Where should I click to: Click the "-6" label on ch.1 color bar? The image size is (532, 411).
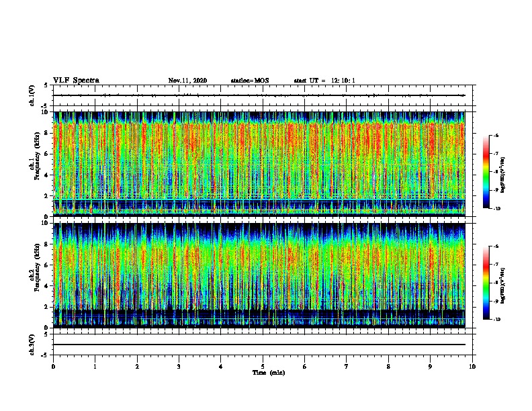click(x=496, y=136)
